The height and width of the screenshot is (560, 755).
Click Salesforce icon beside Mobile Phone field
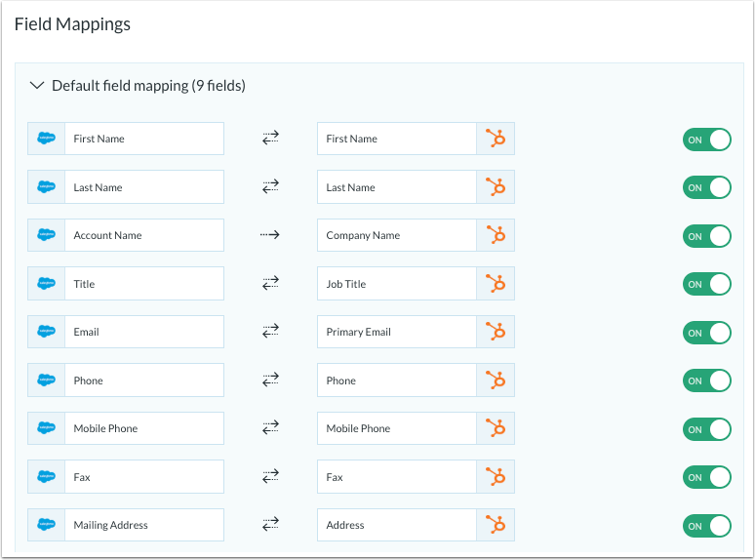tap(46, 428)
